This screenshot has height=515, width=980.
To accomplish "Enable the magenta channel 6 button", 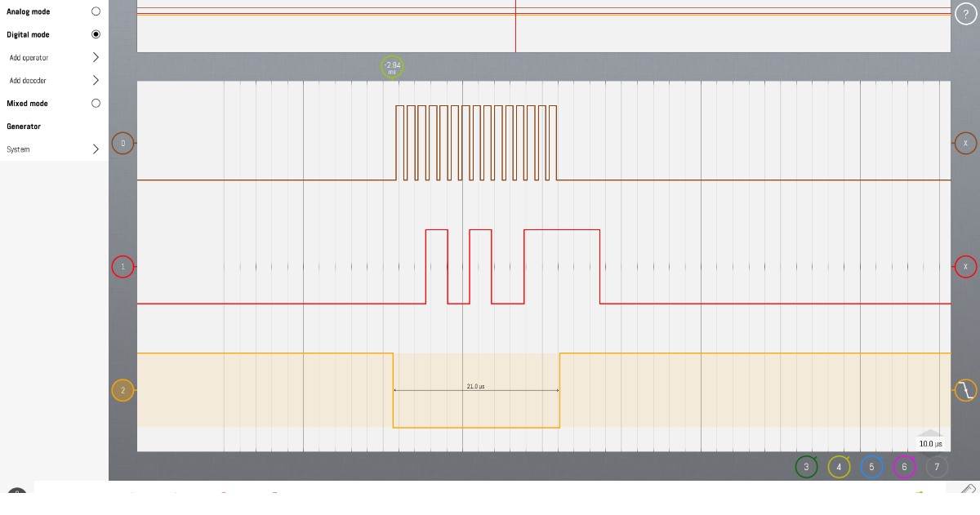I will (x=904, y=467).
